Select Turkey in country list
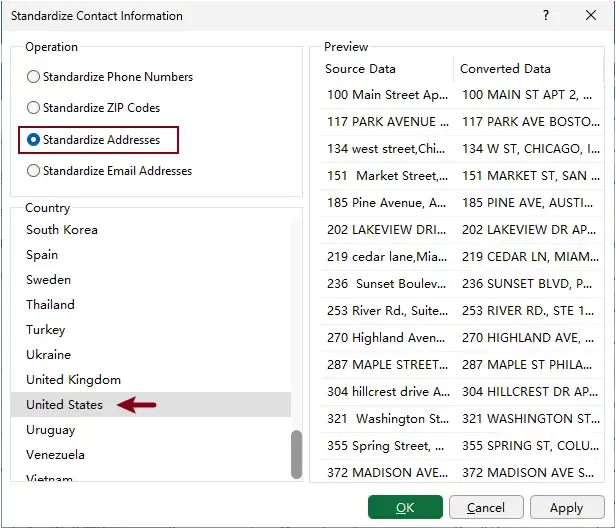Viewport: 616px width, 529px height. (x=151, y=329)
